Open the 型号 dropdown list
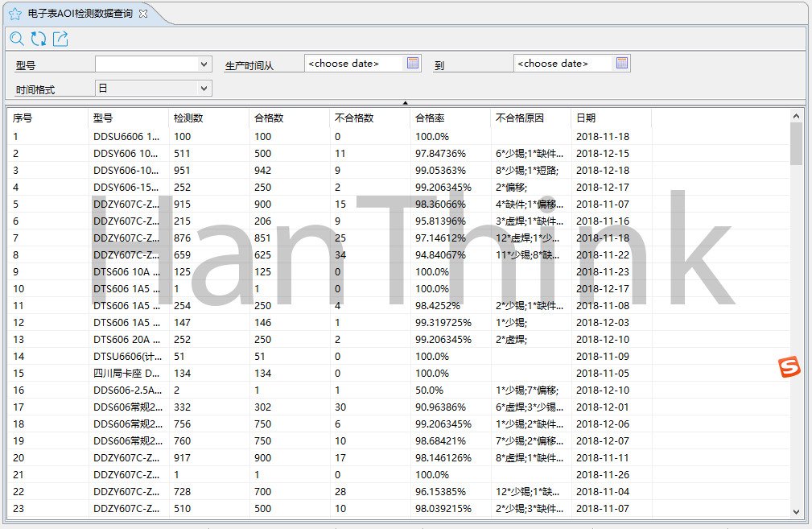Image resolution: width=812 pixels, height=529 pixels. [204, 64]
